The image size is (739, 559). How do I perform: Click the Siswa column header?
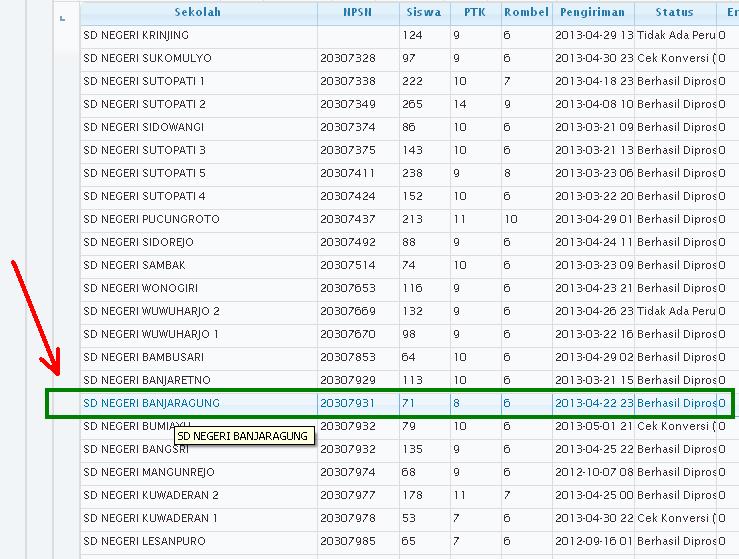(x=424, y=13)
